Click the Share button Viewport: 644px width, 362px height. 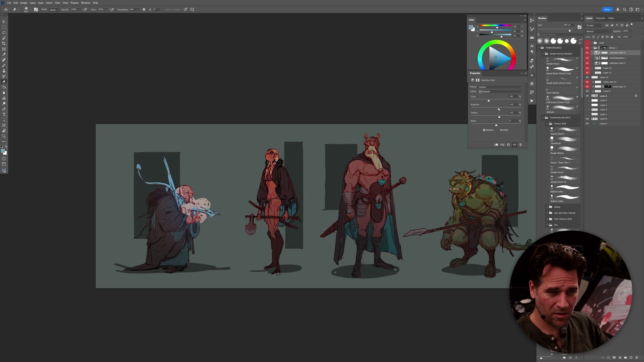point(607,9)
